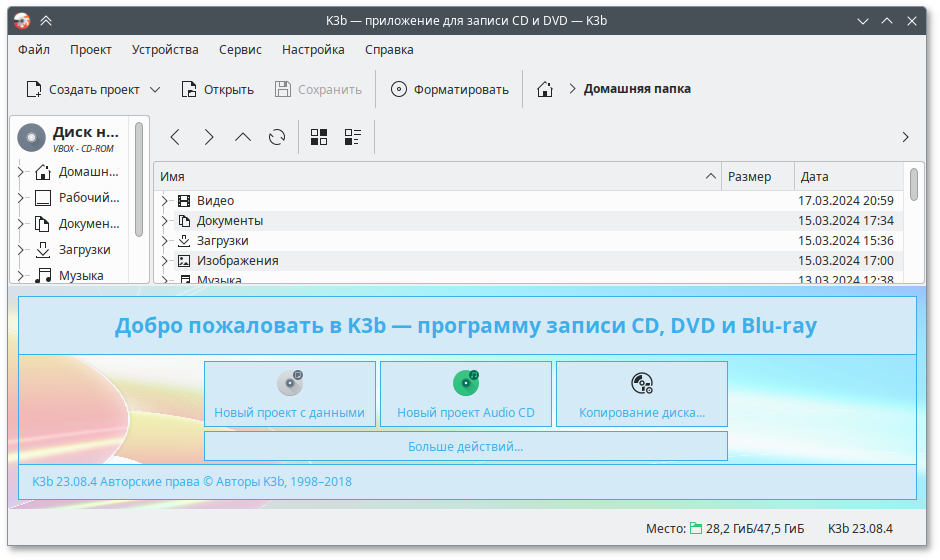940x560 pixels.
Task: Open the Файл menu
Action: [34, 50]
